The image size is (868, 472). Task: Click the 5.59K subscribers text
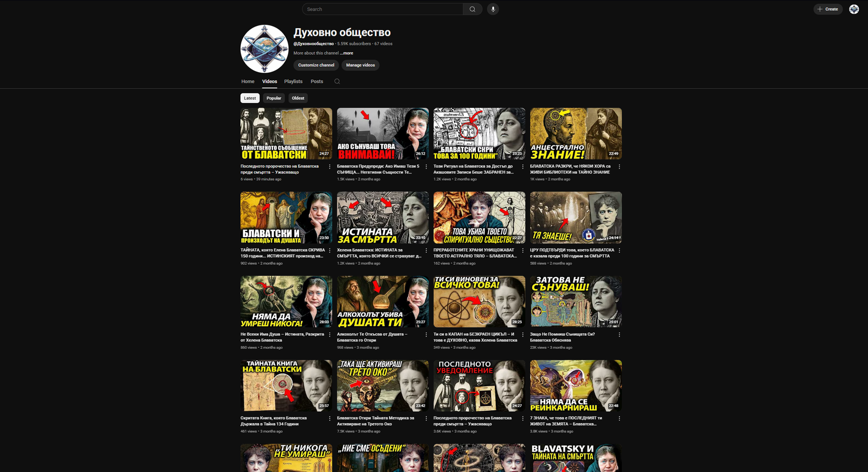(354, 44)
